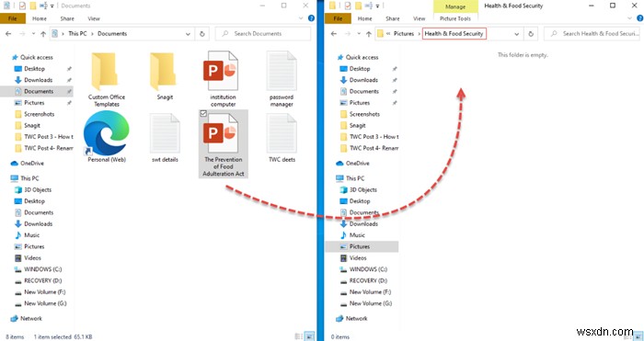Open recent locations dropdown in Documents window

pyautogui.click(x=33, y=34)
